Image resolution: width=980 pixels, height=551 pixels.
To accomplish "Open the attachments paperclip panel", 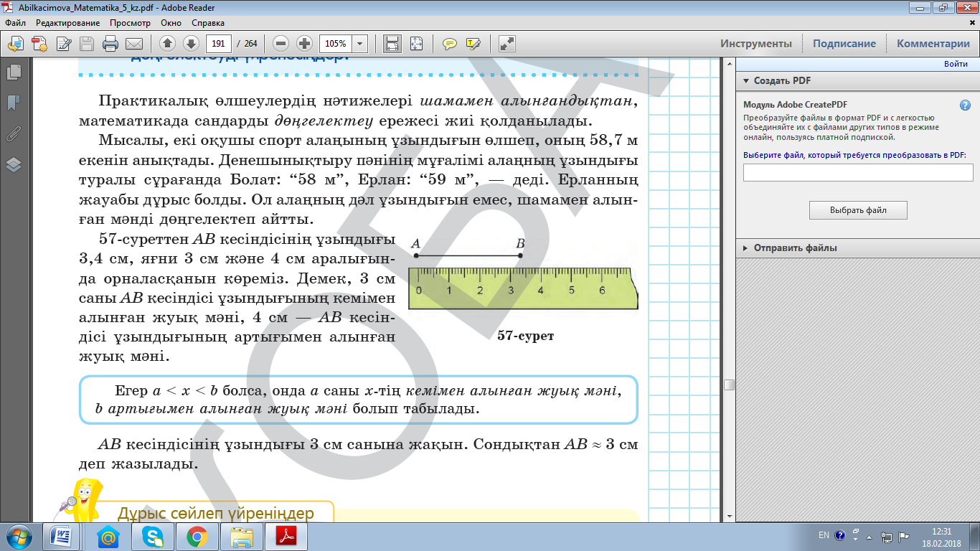I will [14, 134].
